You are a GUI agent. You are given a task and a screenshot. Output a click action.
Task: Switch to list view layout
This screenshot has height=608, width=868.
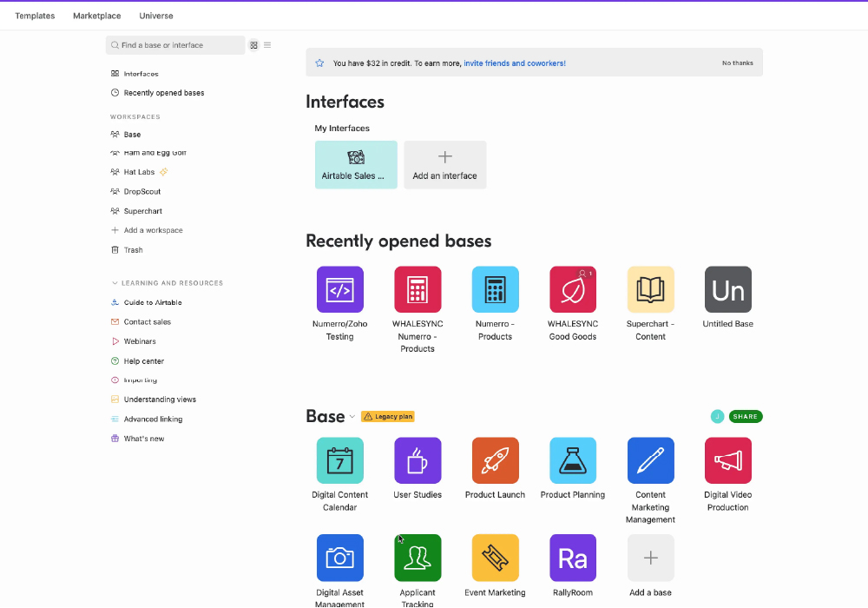(267, 45)
